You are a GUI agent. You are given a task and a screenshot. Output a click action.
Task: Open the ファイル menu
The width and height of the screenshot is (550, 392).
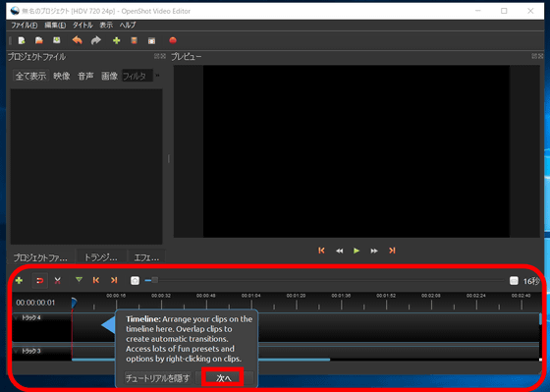(24, 26)
